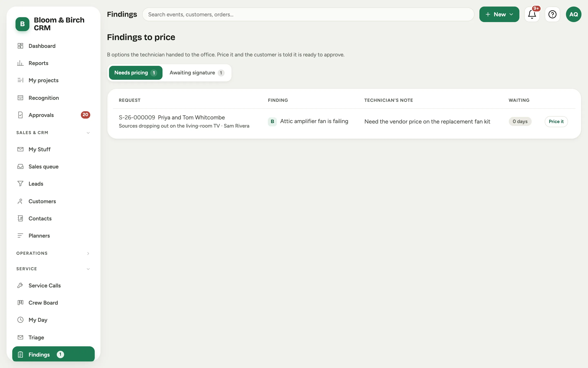Switch to Awaiting signature tab
Viewport: 588px width, 368px height.
click(197, 73)
